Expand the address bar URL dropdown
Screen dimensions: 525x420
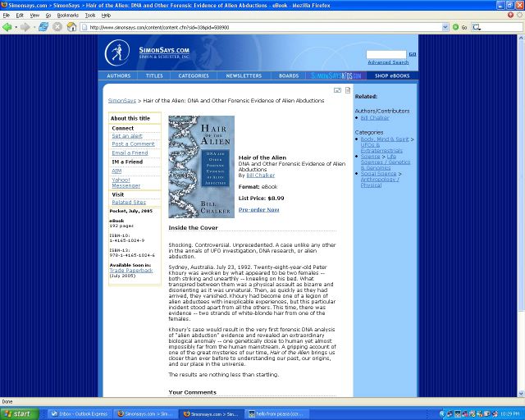[x=445, y=27]
